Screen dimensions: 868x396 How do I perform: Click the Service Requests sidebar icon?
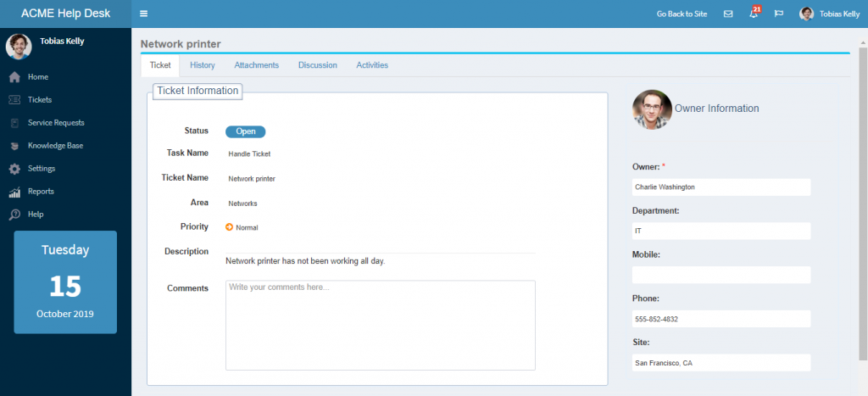coord(15,123)
